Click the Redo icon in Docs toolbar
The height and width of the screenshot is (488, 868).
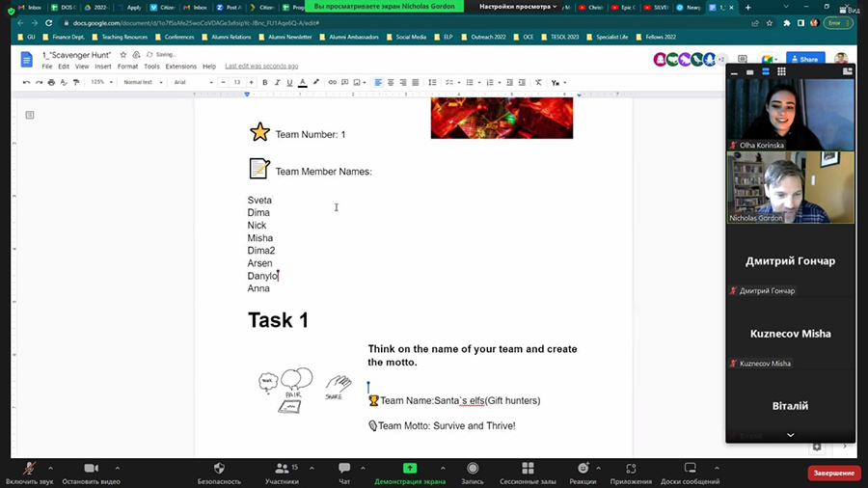[39, 82]
